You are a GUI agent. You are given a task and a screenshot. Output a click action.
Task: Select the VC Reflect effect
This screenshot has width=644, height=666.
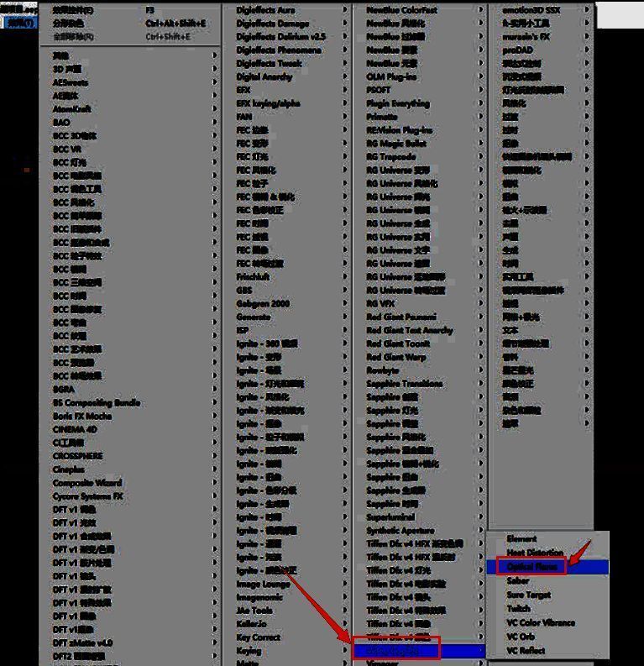[x=526, y=651]
